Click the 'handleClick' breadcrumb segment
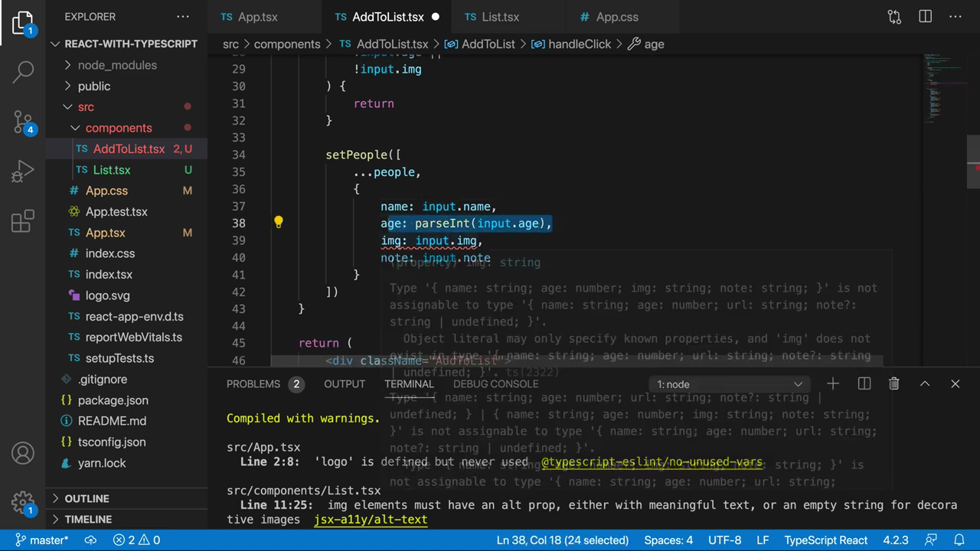980x551 pixels. click(571, 44)
